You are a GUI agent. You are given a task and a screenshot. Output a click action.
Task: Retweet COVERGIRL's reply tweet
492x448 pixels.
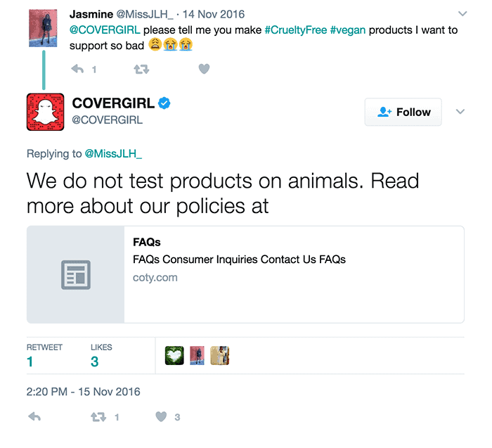pos(99,417)
